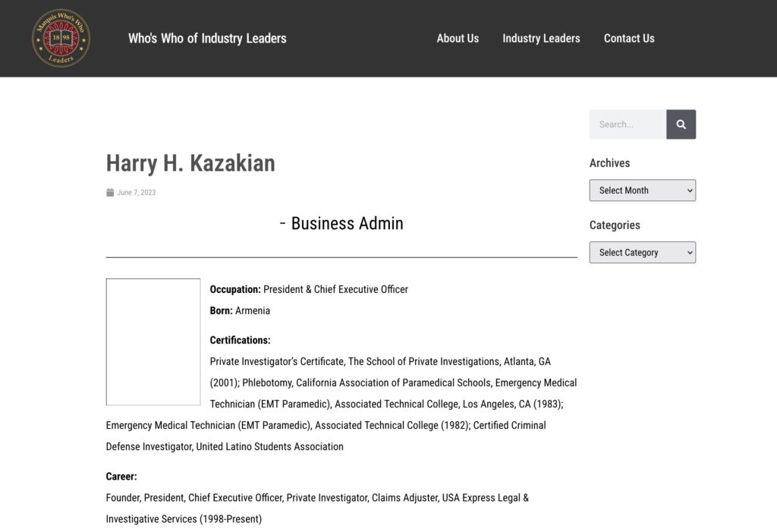Click the Career label text
777x532 pixels.
[121, 477]
